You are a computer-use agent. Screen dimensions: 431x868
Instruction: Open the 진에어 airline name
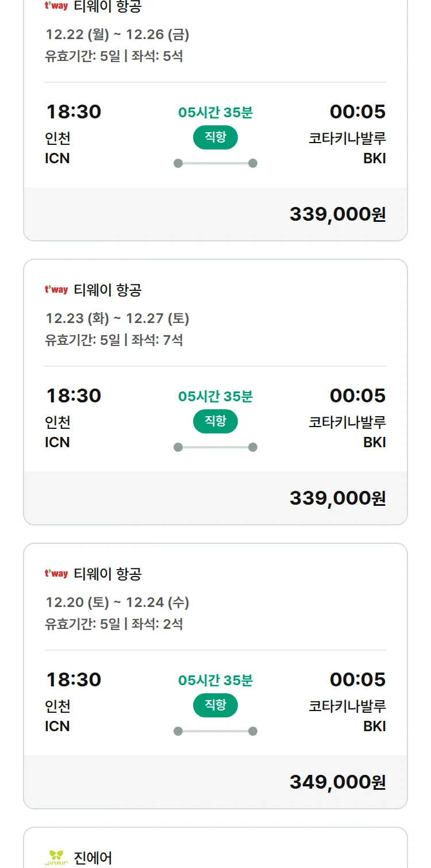pyautogui.click(x=93, y=858)
